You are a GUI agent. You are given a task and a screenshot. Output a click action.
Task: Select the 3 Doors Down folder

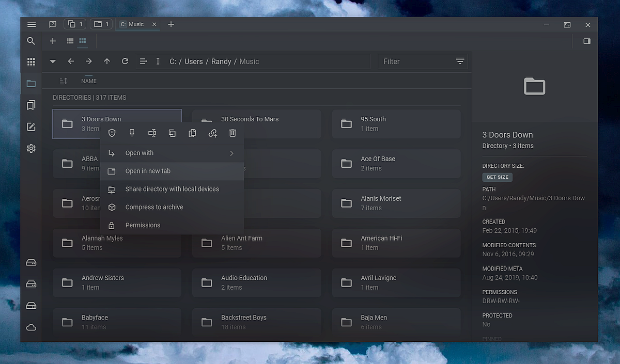pos(117,124)
